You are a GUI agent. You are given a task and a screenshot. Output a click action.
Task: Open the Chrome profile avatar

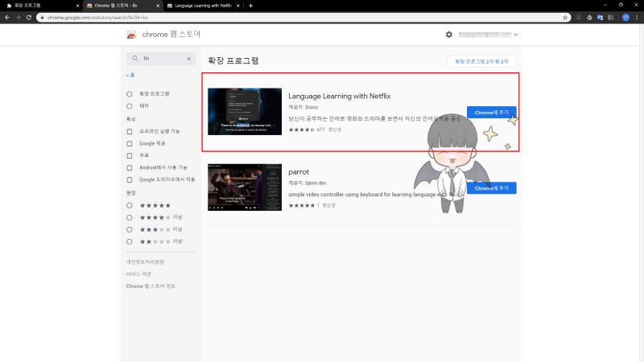[625, 17]
